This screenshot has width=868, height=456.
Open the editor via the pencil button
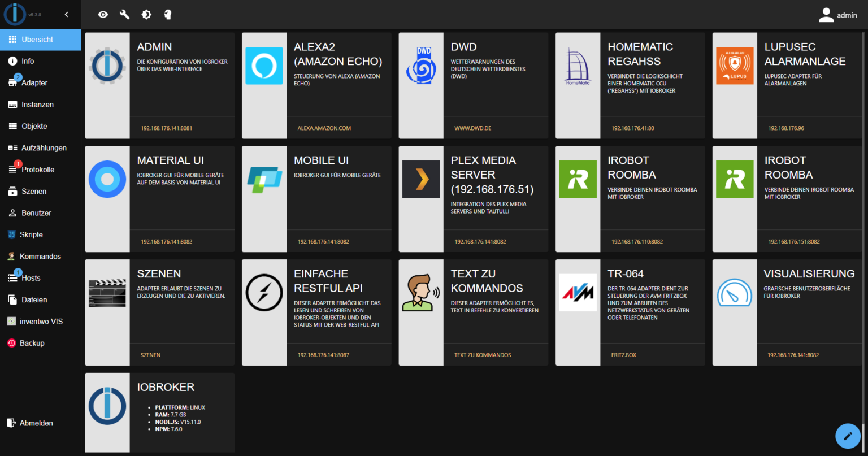847,436
